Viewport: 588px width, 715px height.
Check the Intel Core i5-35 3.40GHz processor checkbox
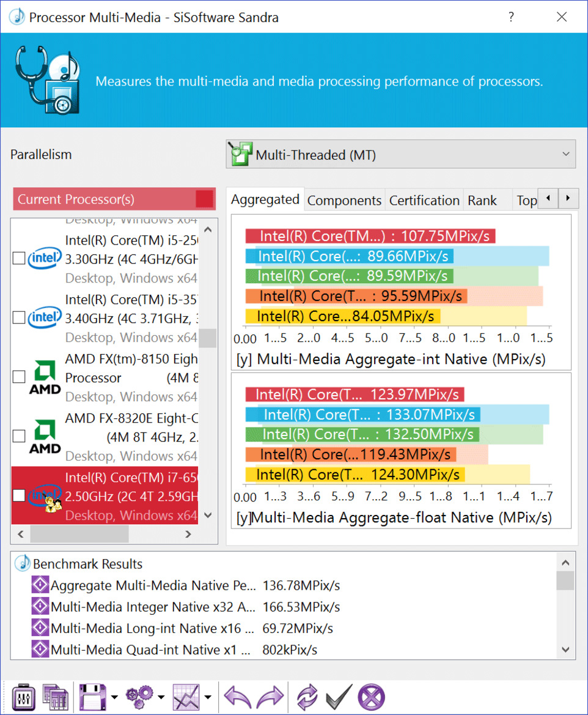[19, 317]
